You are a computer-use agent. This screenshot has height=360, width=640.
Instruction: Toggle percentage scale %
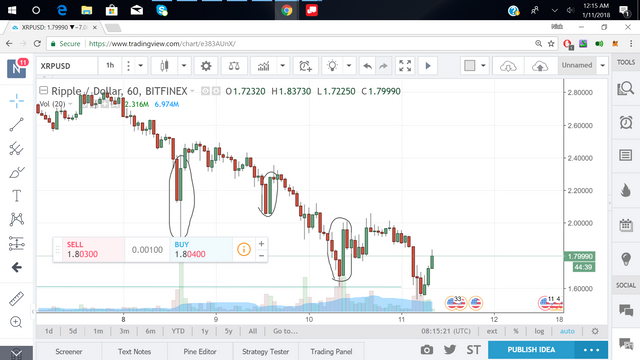tap(516, 331)
